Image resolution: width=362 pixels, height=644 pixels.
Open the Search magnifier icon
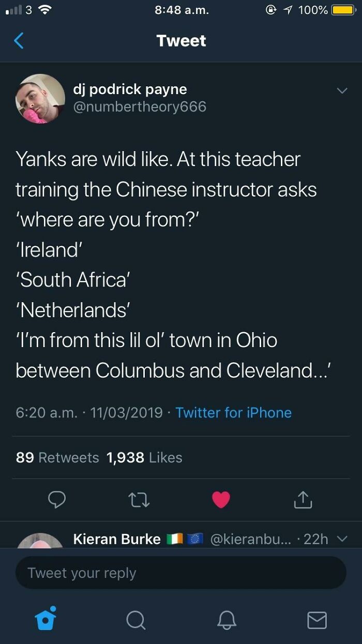pyautogui.click(x=135, y=620)
